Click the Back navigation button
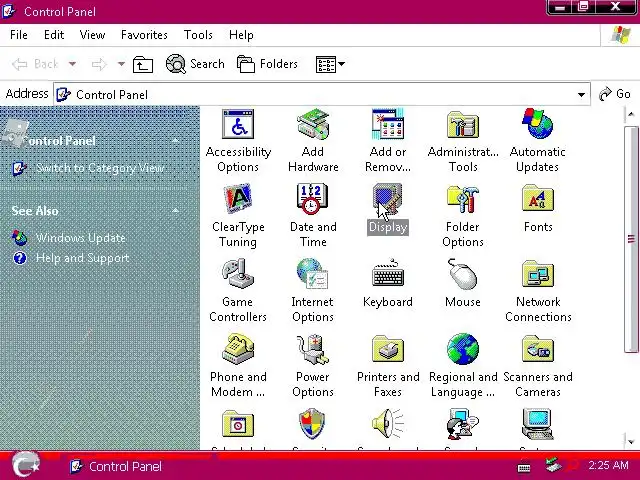 [x=35, y=64]
